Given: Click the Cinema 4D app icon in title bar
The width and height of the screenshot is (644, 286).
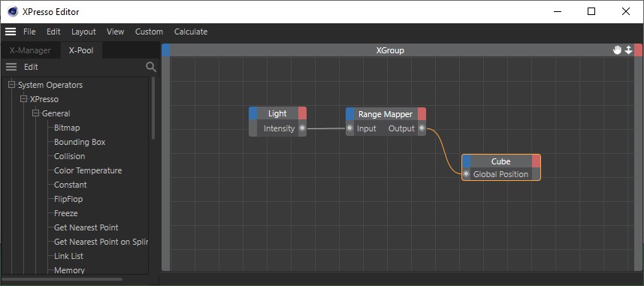Looking at the screenshot, I should [13, 11].
